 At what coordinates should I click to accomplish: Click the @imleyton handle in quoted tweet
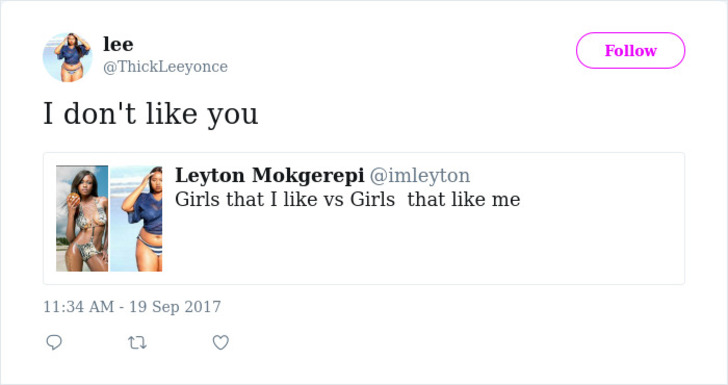420,176
